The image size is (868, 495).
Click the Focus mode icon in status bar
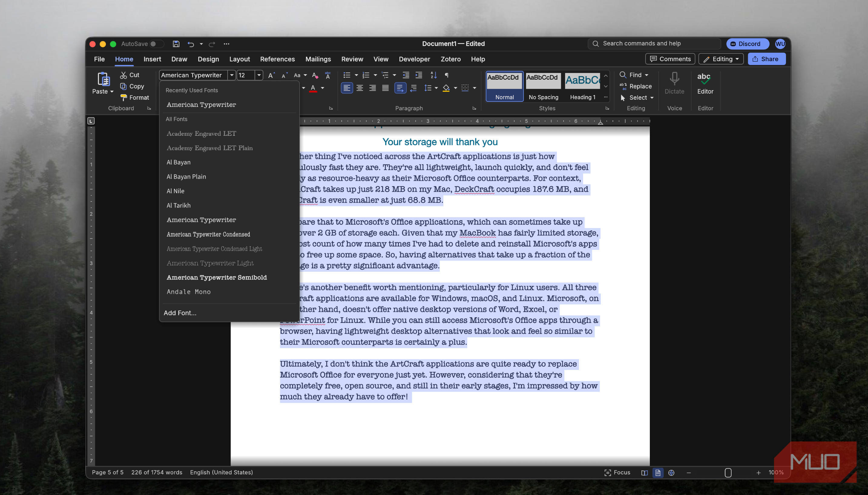[x=607, y=473]
